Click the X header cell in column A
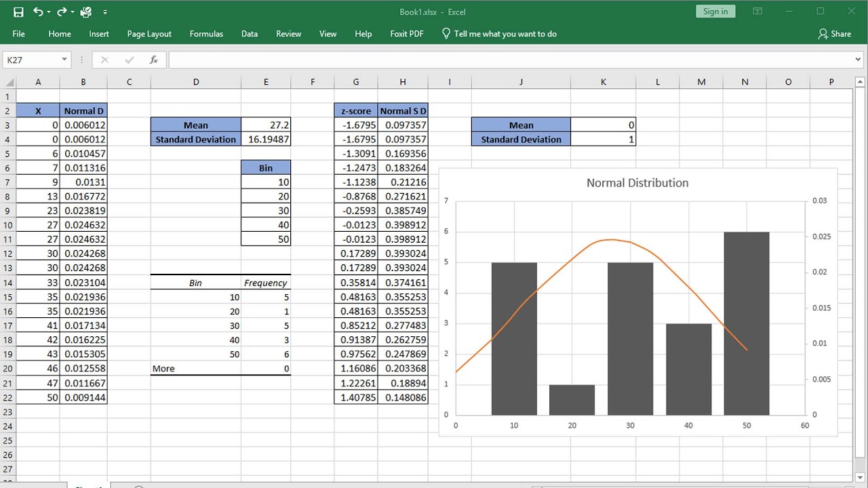The image size is (868, 488). (38, 110)
